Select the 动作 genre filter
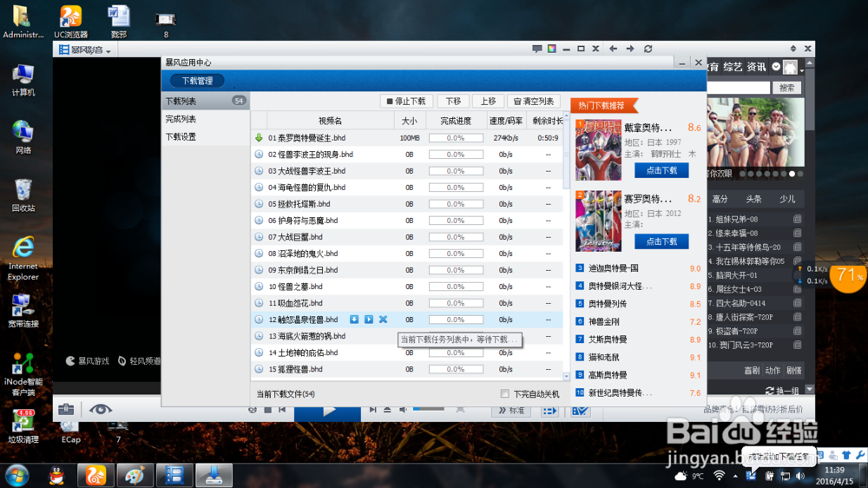The width and height of the screenshot is (868, 488). (x=773, y=371)
